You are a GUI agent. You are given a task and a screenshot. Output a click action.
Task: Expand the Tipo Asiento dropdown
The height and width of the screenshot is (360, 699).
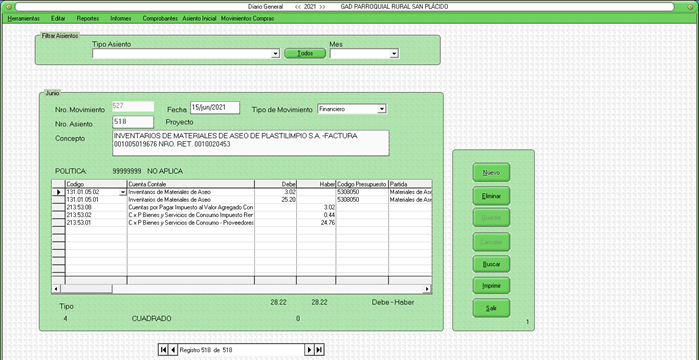point(275,54)
